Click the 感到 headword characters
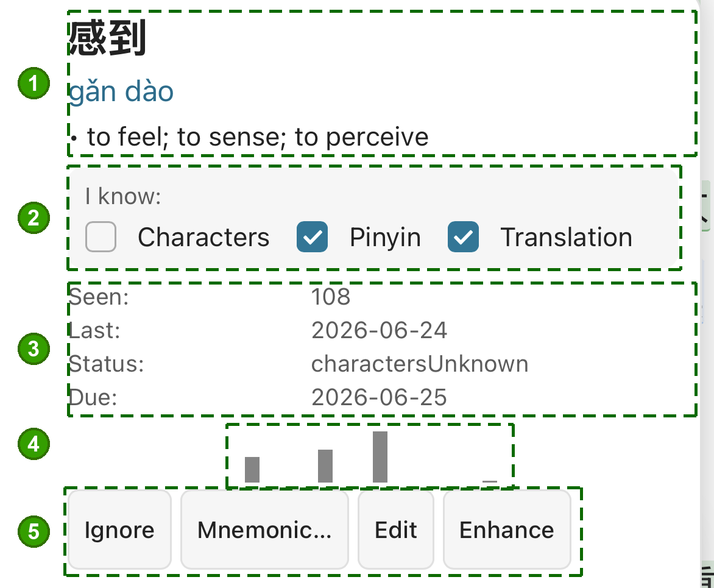Viewport: 714px width, 588px height. pyautogui.click(x=107, y=38)
